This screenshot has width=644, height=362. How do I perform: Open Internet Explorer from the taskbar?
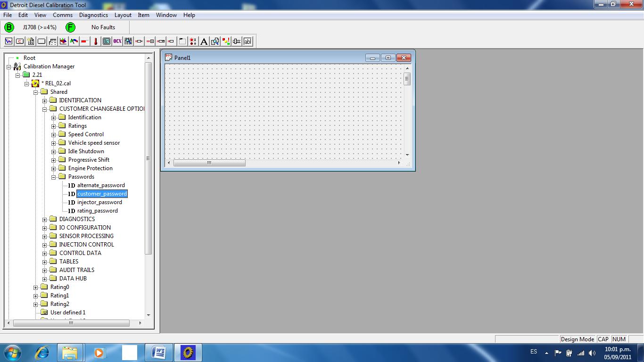point(42,352)
